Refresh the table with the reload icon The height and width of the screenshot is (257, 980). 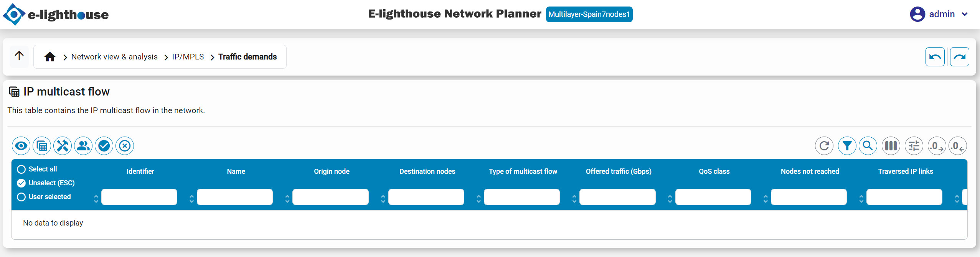coord(824,146)
